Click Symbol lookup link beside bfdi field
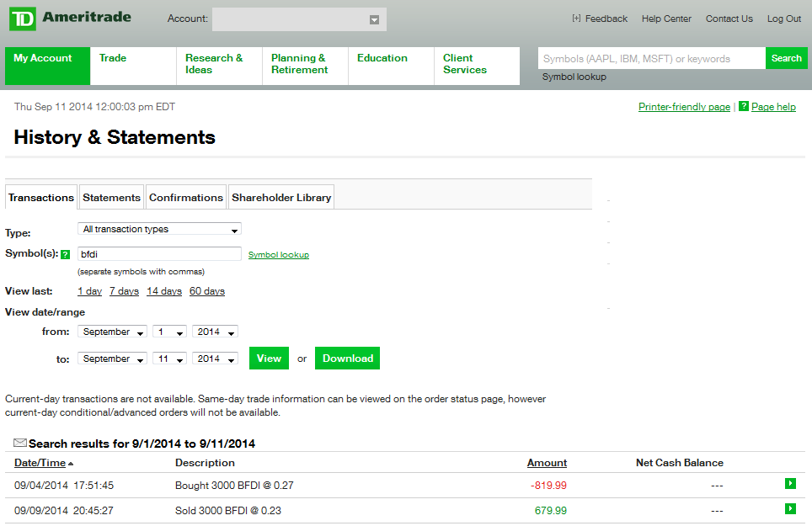Image resolution: width=812 pixels, height=526 pixels. (279, 254)
